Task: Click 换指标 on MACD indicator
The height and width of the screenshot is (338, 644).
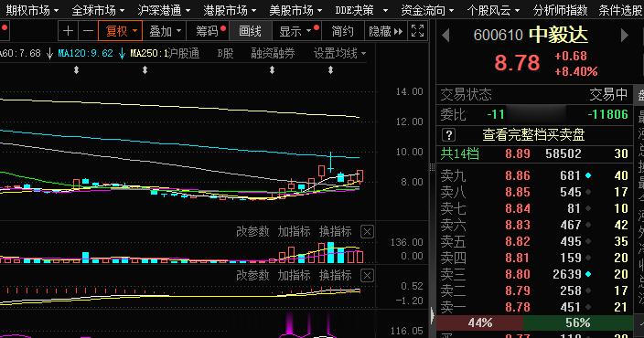Action: [336, 276]
